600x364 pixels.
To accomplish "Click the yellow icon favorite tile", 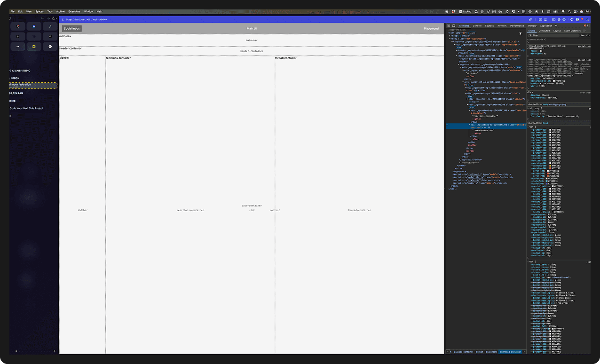I will pos(34,47).
